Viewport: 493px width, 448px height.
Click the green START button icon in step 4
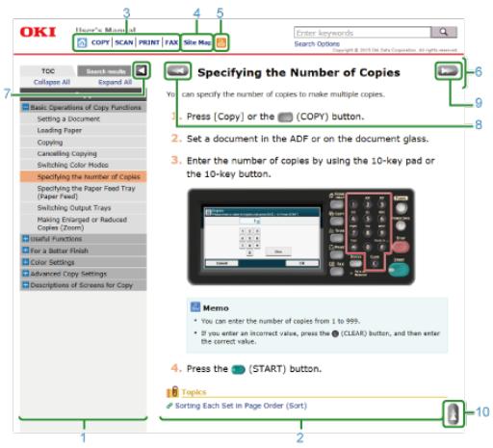click(238, 370)
